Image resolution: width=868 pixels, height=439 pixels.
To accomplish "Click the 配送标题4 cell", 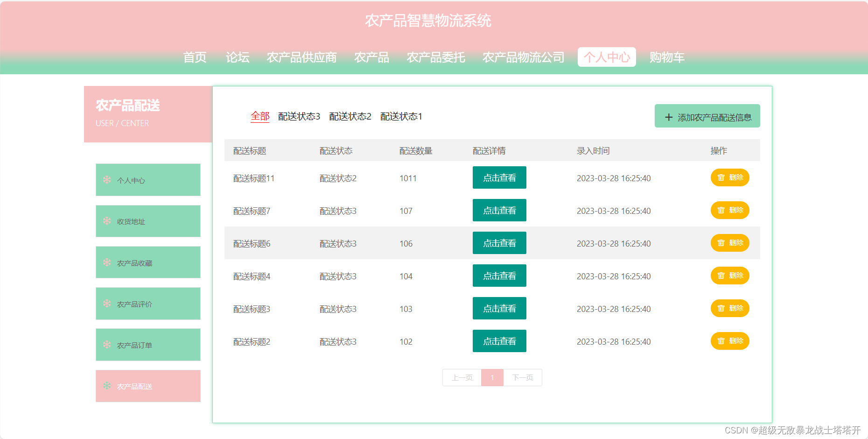I will pos(252,276).
